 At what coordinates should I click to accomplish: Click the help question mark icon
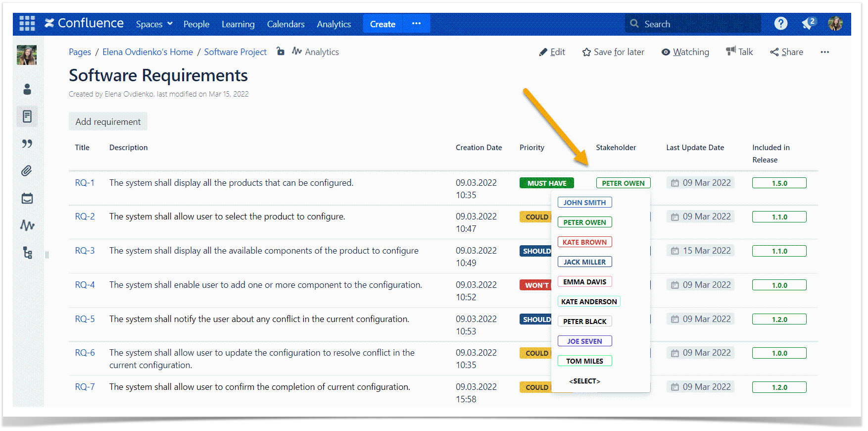(780, 23)
